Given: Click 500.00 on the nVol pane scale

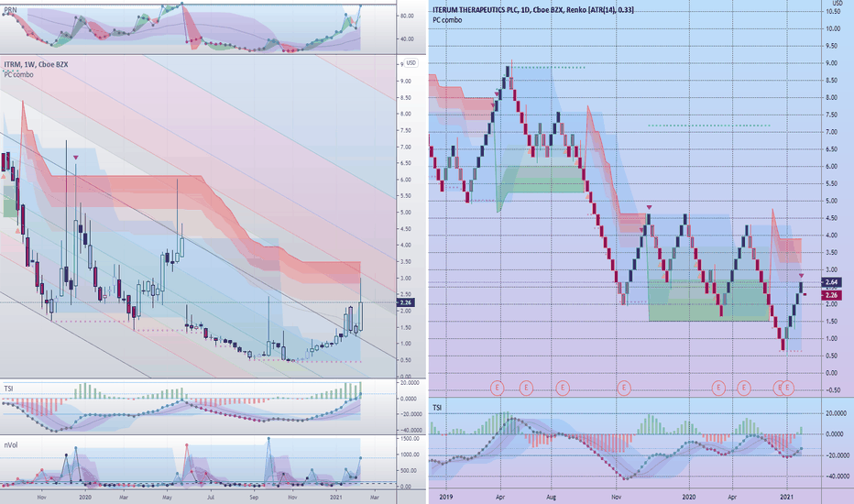Looking at the screenshot, I should coord(410,471).
